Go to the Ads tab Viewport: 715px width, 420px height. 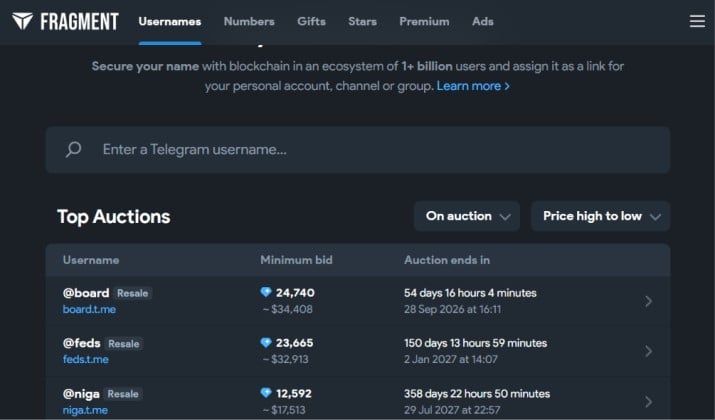click(482, 21)
